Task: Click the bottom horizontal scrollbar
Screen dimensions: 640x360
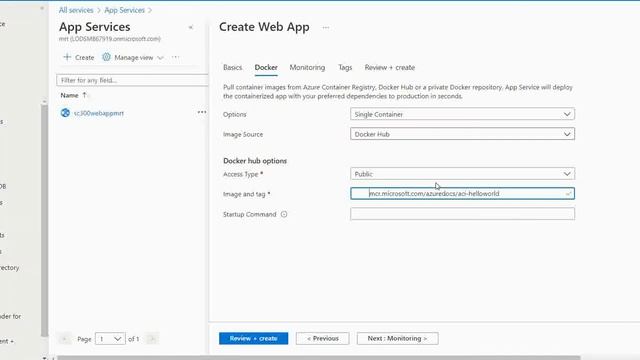Action: coord(318,358)
